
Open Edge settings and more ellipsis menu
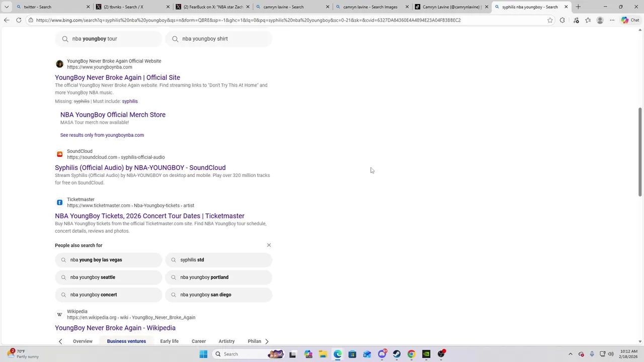[x=612, y=20]
